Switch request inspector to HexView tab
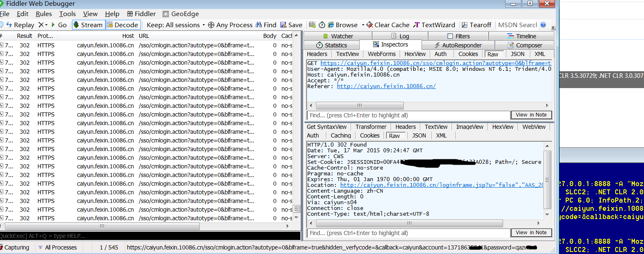This screenshot has height=254, width=644. pos(415,54)
